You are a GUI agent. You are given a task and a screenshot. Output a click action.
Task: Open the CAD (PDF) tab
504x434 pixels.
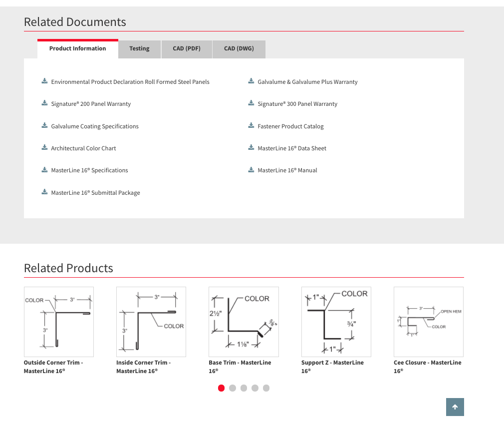187,49
